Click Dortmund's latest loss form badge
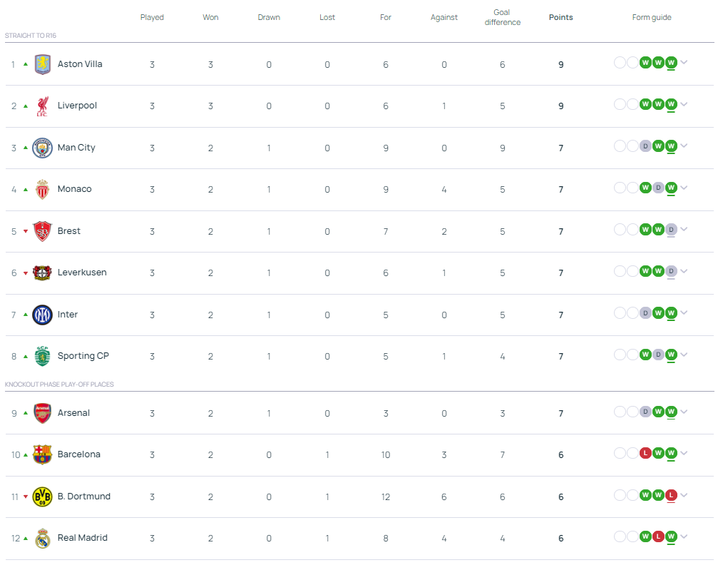Screen dimensions: 728x570 (670, 495)
